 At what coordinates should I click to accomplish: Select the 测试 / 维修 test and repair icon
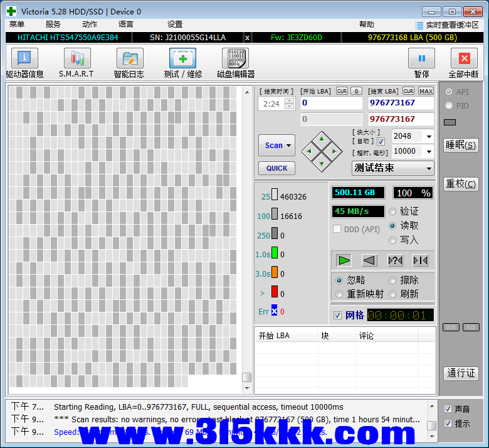pyautogui.click(x=182, y=59)
